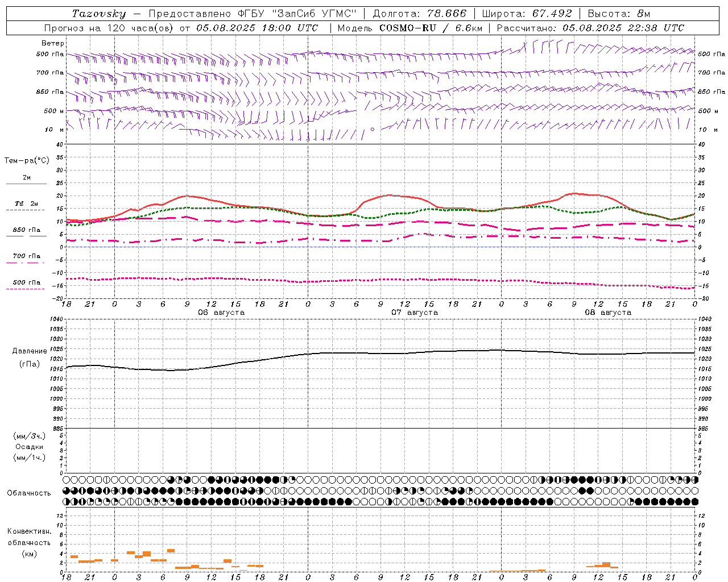Click the model label "COSMO-RU / 6.6км"
The height and width of the screenshot is (582, 728).
point(431,28)
